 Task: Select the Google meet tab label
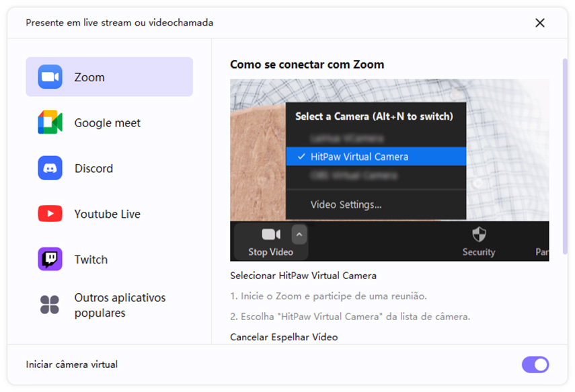click(x=108, y=123)
